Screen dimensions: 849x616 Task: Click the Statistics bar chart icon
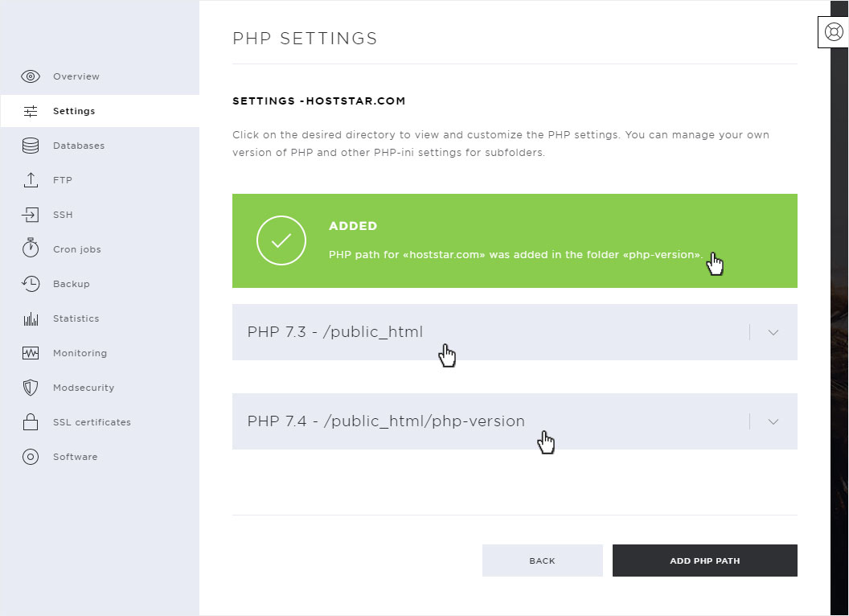click(31, 319)
